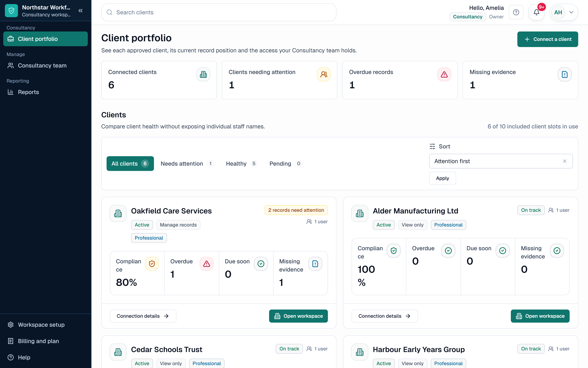This screenshot has height=368, width=588.
Task: Click Alder Manufacturing On track badge
Action: point(531,210)
